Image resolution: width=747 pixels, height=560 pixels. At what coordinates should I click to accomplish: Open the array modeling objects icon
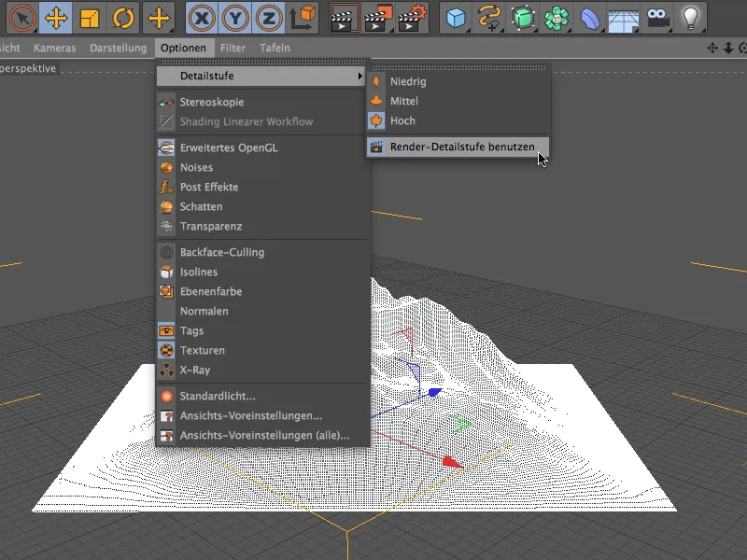click(x=557, y=18)
